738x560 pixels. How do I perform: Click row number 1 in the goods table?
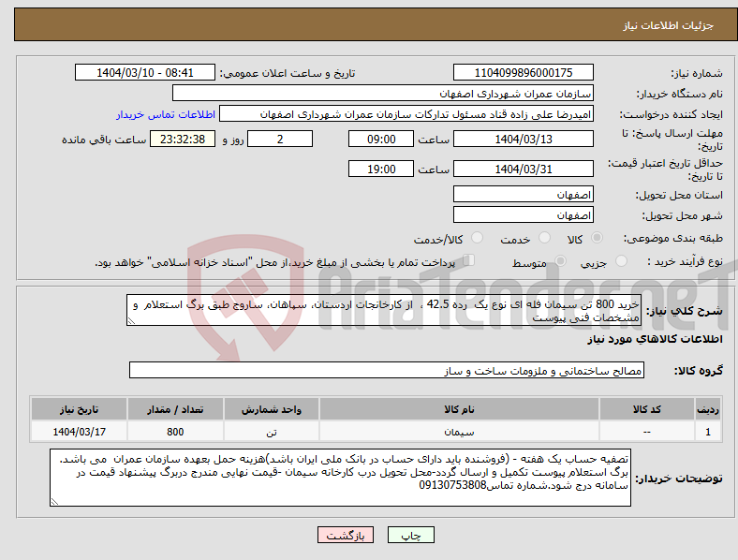click(x=708, y=432)
